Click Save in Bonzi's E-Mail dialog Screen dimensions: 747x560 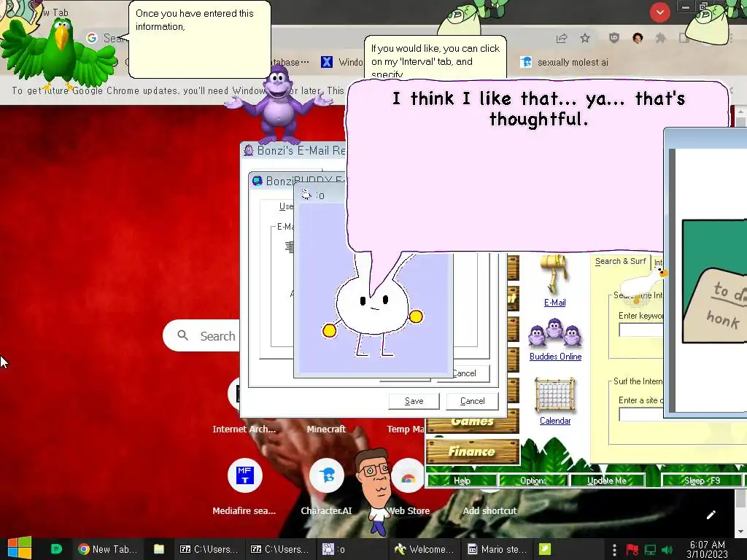pyautogui.click(x=414, y=401)
